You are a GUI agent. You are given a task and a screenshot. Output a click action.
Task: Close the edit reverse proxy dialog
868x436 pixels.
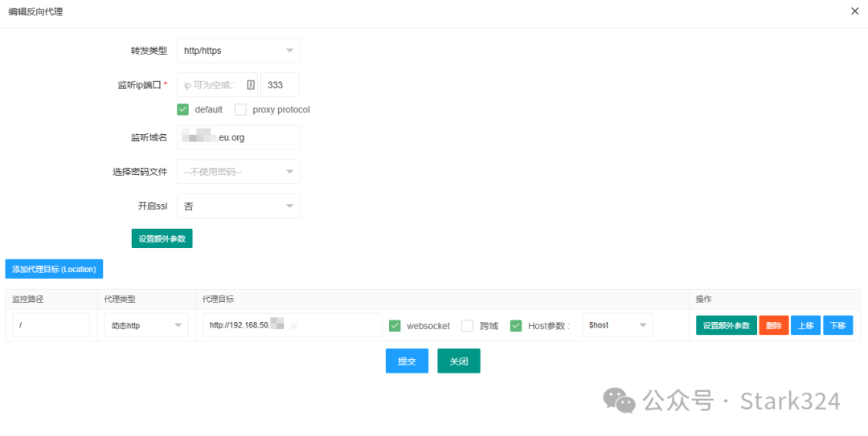coord(854,11)
